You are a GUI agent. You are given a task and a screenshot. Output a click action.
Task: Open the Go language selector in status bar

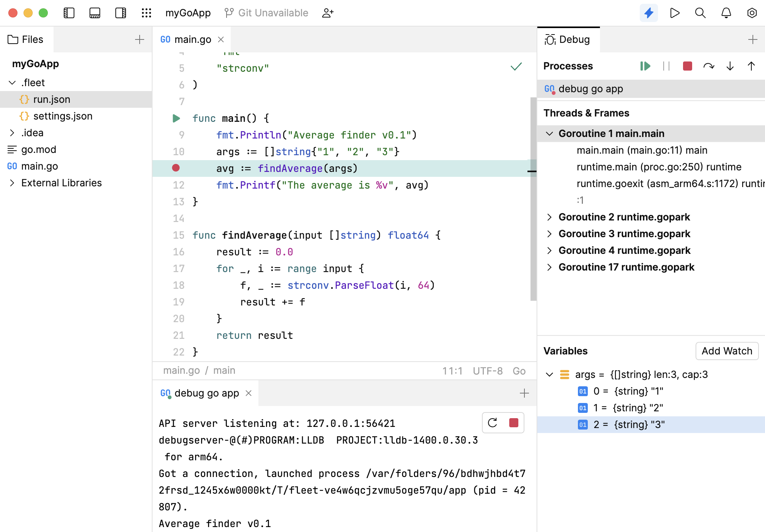click(519, 370)
